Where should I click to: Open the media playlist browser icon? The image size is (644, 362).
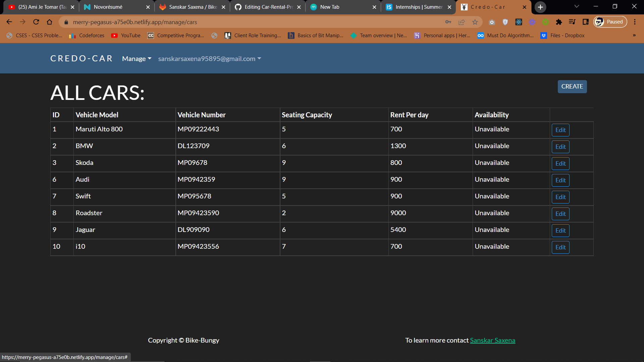point(573,22)
